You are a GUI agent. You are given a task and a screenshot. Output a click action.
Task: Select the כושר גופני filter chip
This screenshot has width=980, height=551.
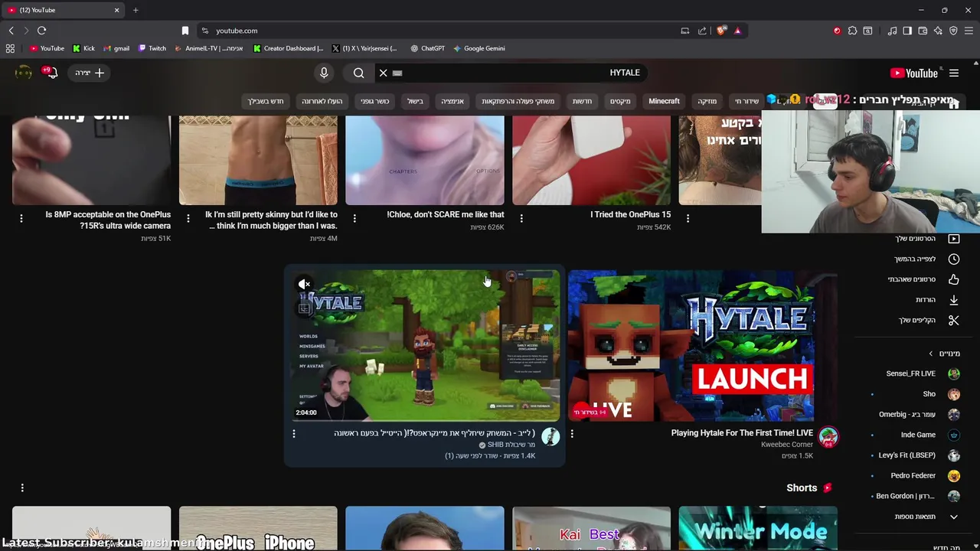pos(375,101)
